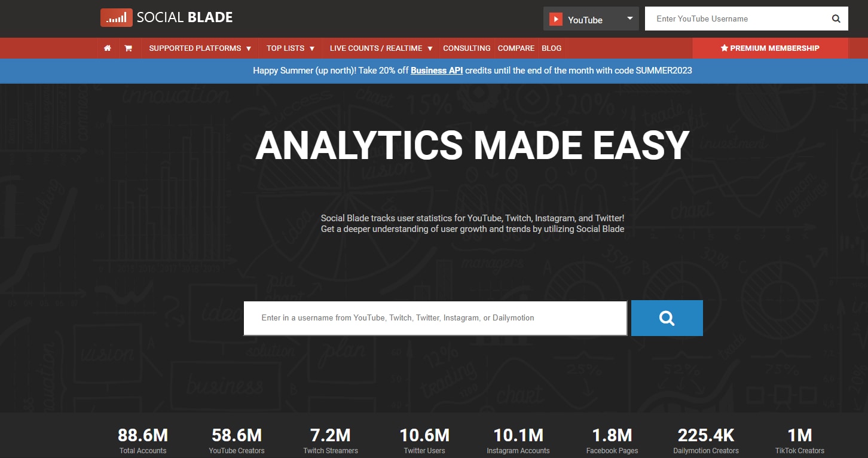Click the blue search button

click(667, 318)
